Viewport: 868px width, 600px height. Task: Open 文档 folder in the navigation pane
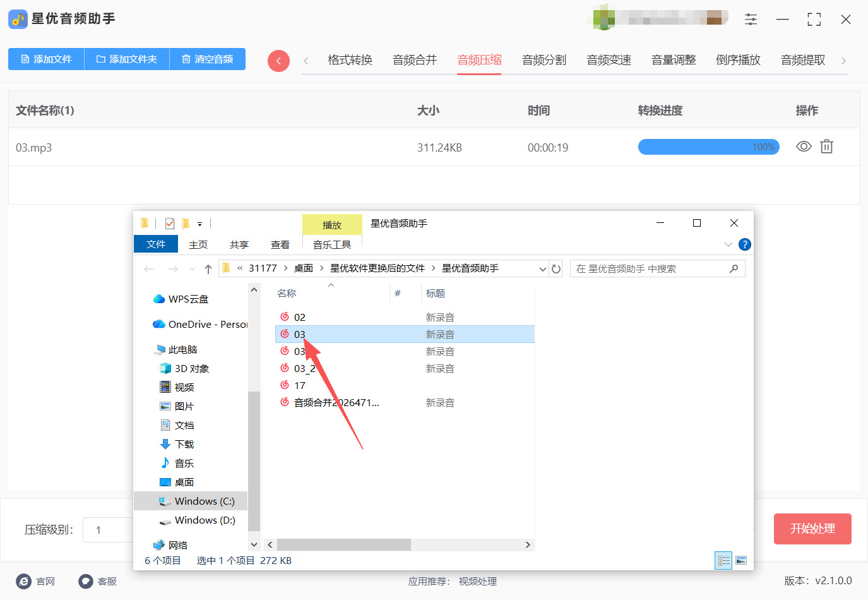pos(177,425)
